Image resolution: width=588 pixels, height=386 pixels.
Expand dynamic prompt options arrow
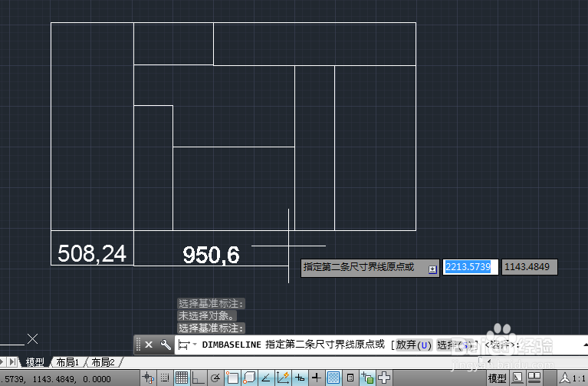click(432, 269)
